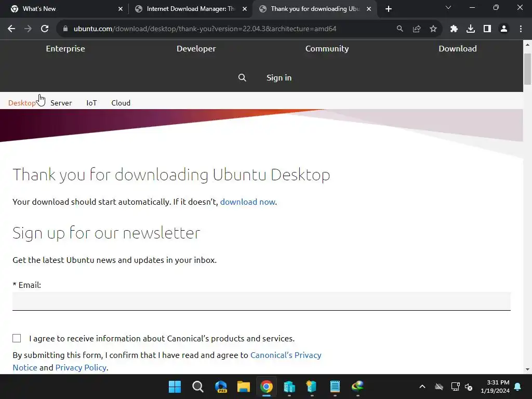Click the URL in address bar
This screenshot has width=532, height=399.
(x=205, y=29)
